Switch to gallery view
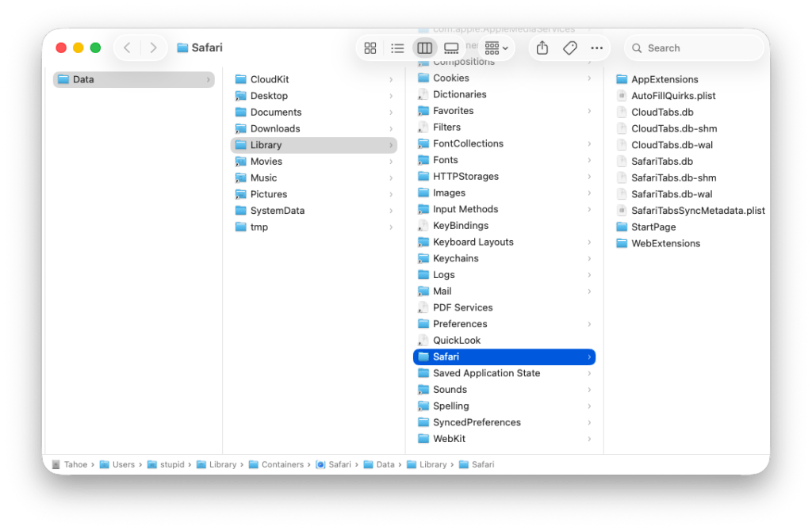 451,48
